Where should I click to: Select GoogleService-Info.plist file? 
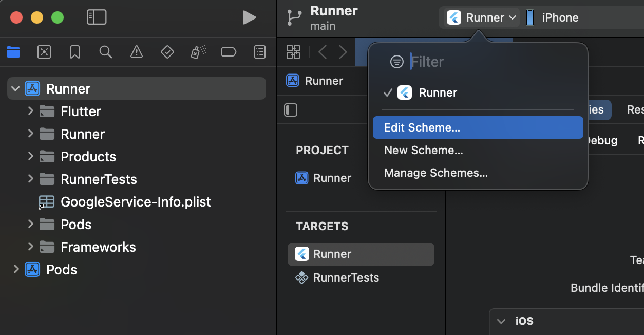(x=137, y=202)
